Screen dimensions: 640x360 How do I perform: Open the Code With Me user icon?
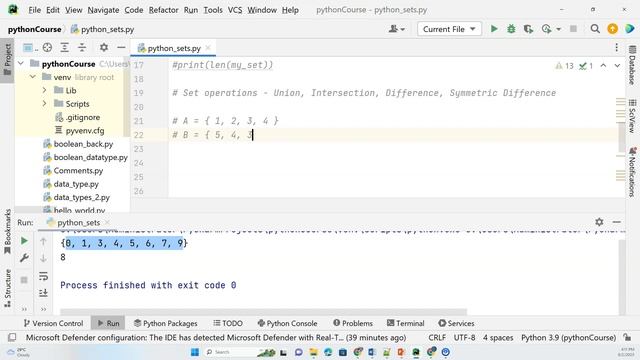(x=393, y=29)
